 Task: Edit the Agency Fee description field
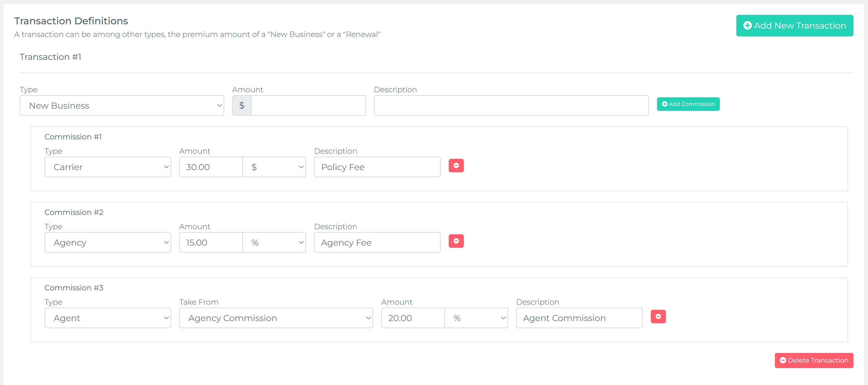377,242
